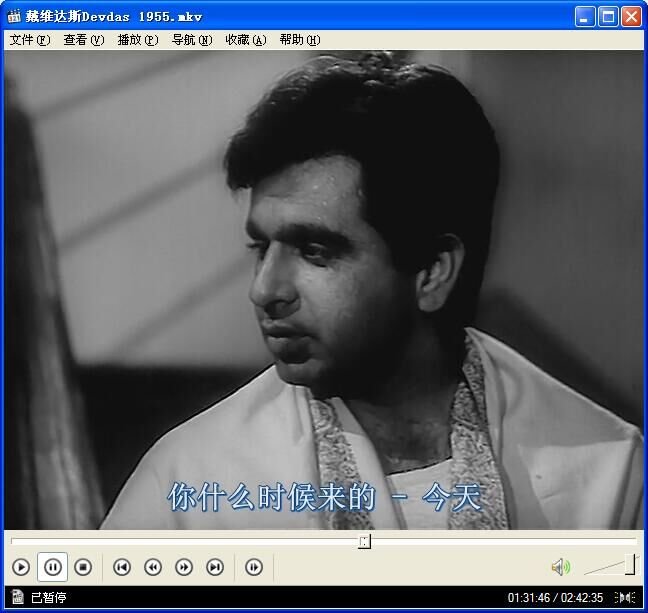Skip forward to the next file
The width and height of the screenshot is (648, 613).
pos(215,567)
